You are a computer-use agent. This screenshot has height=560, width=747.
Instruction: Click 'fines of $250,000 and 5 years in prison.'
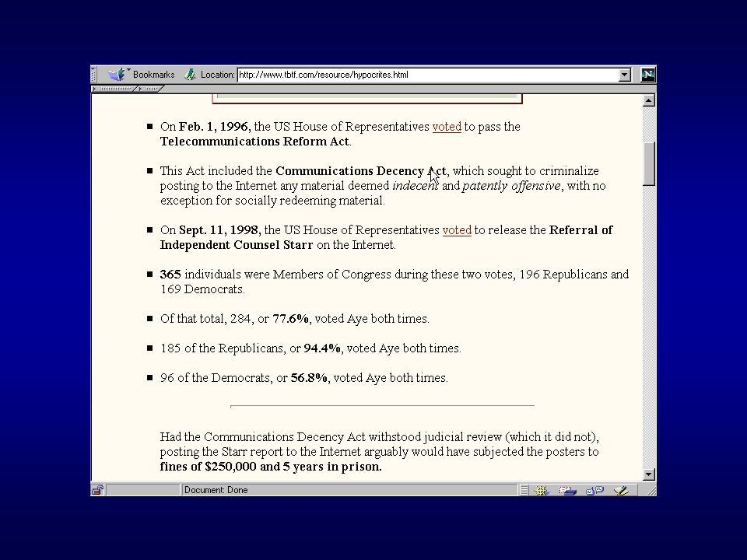click(271, 466)
